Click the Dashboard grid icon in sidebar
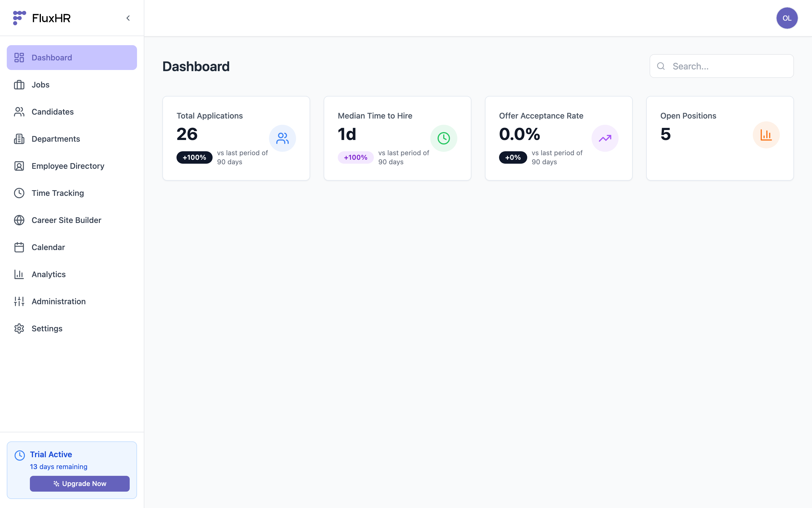 coord(19,58)
